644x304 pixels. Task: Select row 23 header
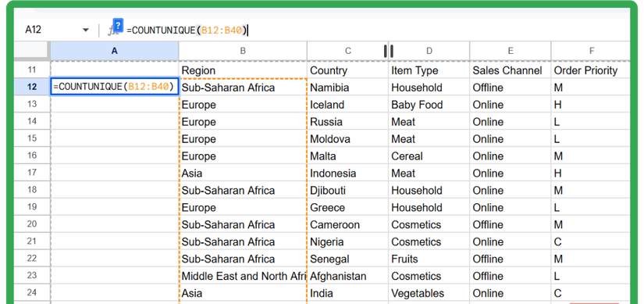32,276
